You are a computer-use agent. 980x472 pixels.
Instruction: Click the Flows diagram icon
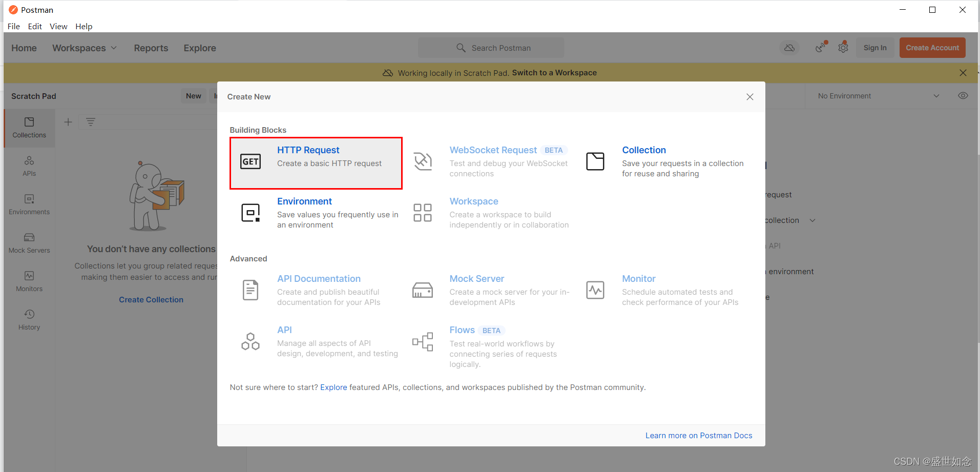point(423,341)
